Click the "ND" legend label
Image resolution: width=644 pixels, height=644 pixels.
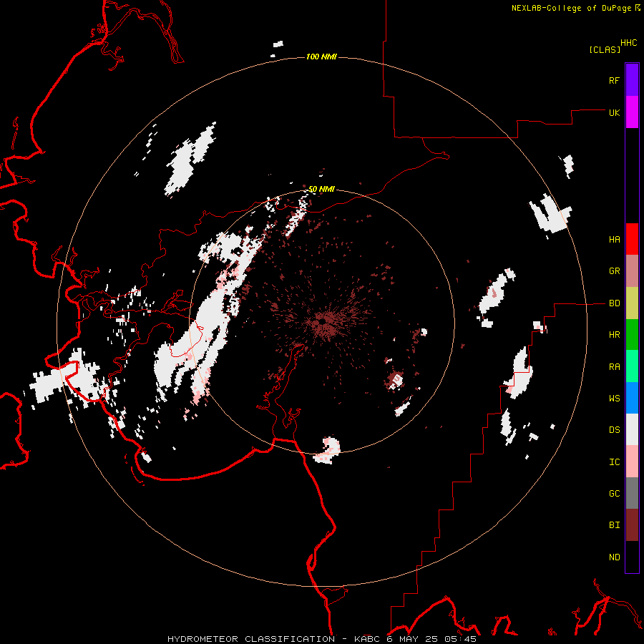click(614, 557)
